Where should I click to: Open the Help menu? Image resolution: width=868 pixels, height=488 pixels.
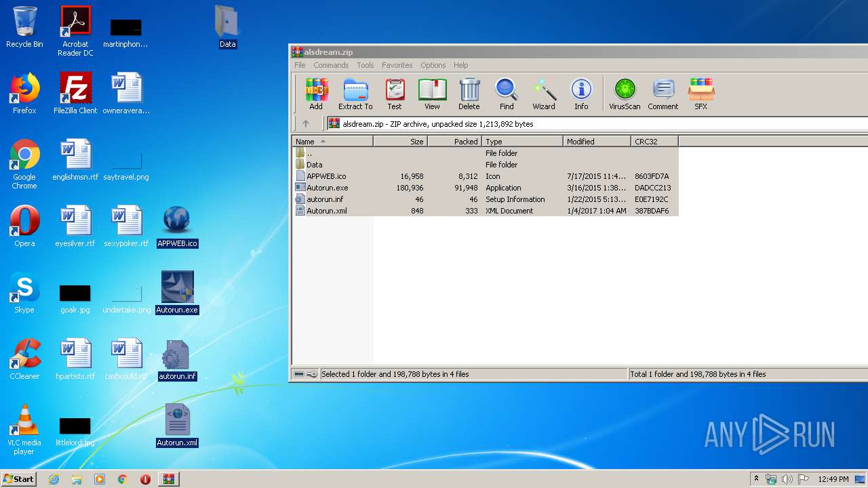click(x=461, y=65)
